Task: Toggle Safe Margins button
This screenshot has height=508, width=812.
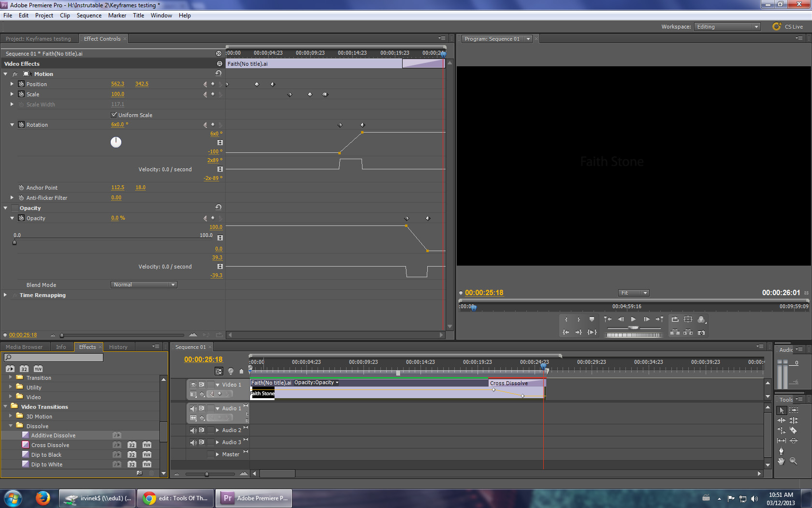Action: point(688,319)
